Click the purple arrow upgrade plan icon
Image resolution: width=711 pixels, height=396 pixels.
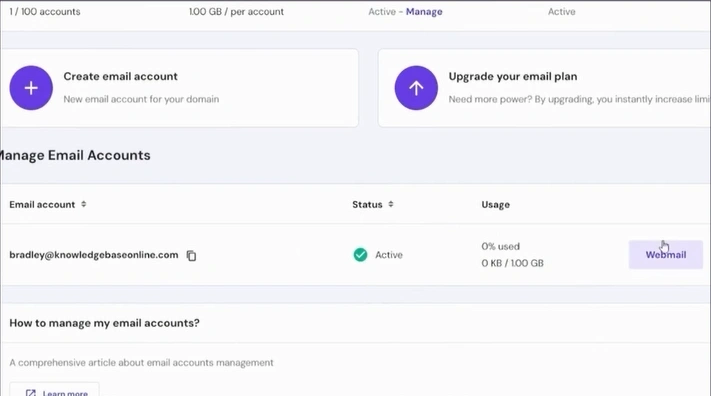coord(416,88)
